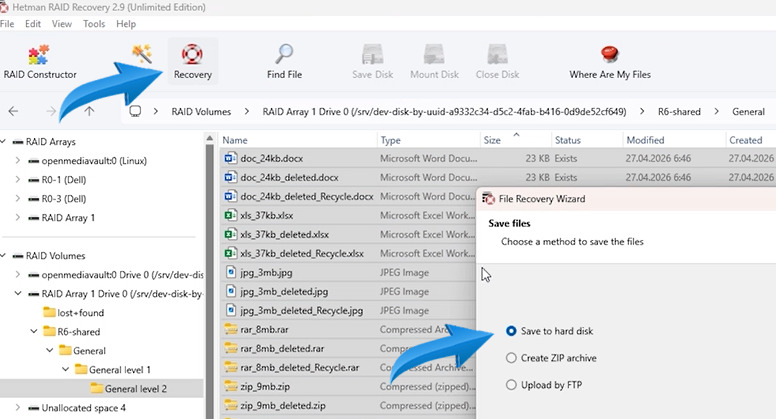This screenshot has height=419, width=776.
Task: Launch the Wizard wand icon
Action: point(142,53)
